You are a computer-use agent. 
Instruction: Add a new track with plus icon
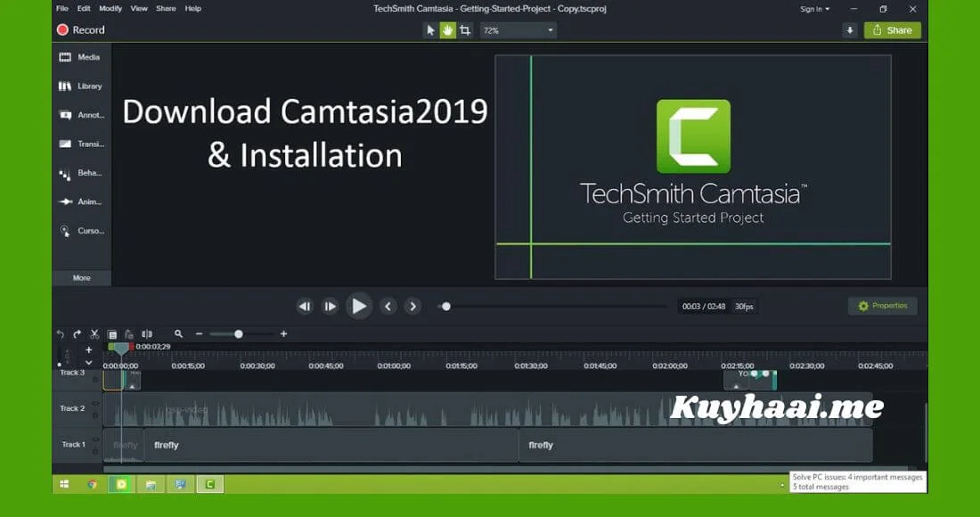pos(89,350)
